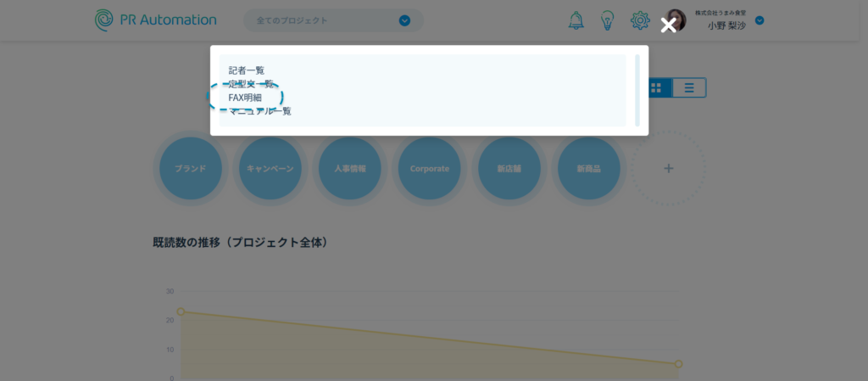The width and height of the screenshot is (868, 381).
Task: Add a new project with plus circle
Action: coord(668,169)
